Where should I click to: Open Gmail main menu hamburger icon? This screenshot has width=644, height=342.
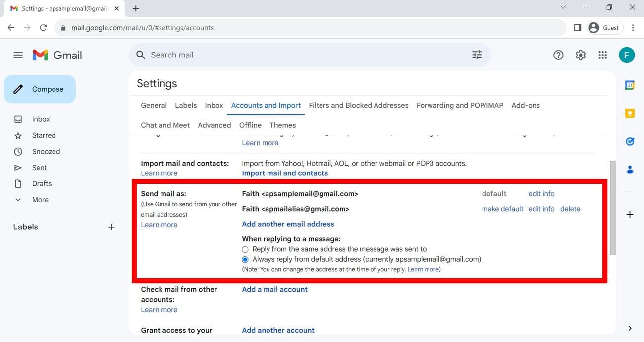pyautogui.click(x=18, y=55)
